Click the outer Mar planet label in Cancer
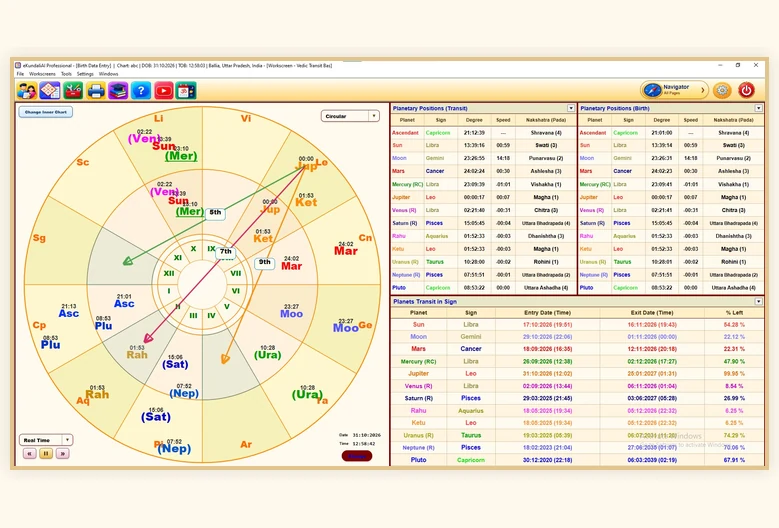This screenshot has height=528, width=779. (x=346, y=251)
